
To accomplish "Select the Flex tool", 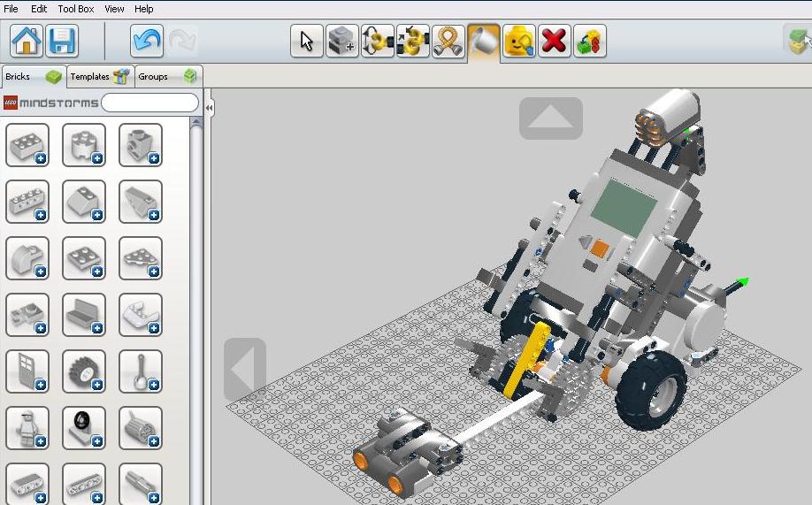I will pyautogui.click(x=448, y=41).
